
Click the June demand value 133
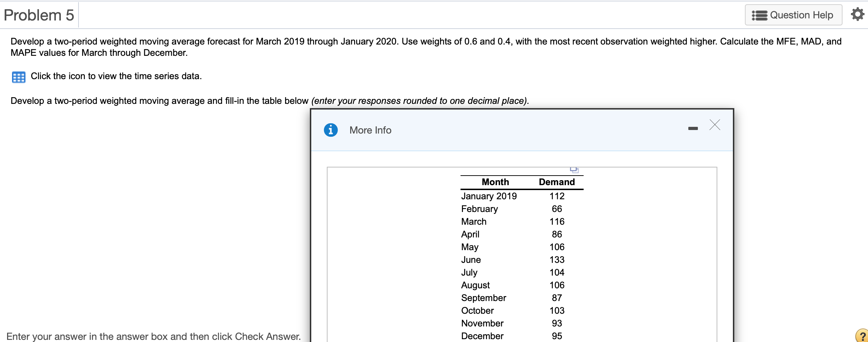(557, 260)
